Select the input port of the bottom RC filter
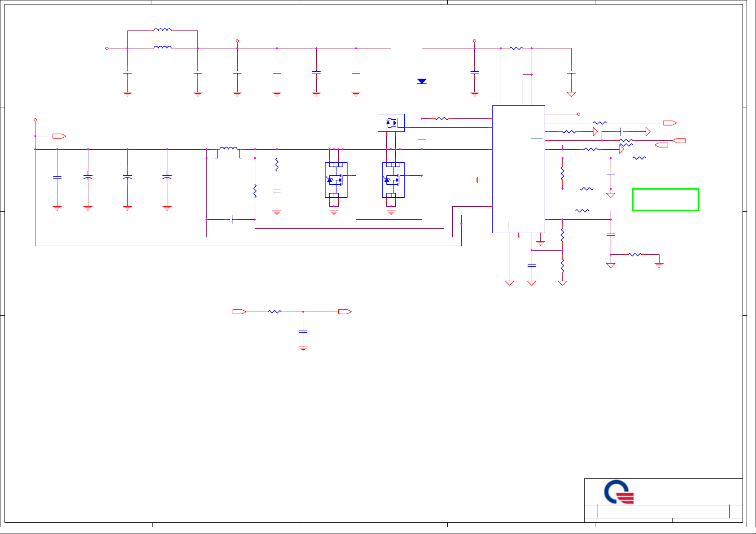 [240, 312]
